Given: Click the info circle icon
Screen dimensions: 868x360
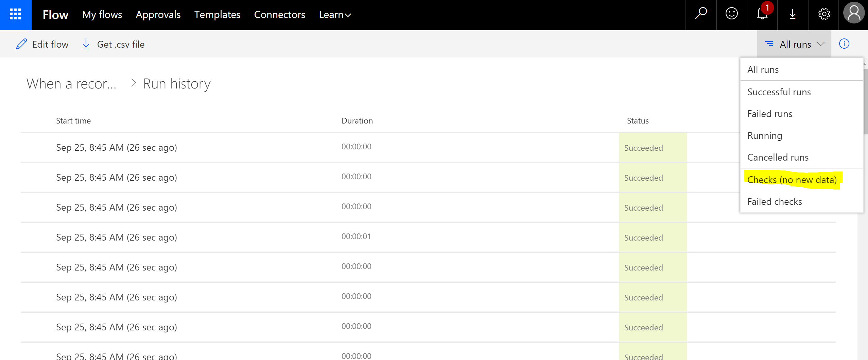Looking at the screenshot, I should coord(844,44).
